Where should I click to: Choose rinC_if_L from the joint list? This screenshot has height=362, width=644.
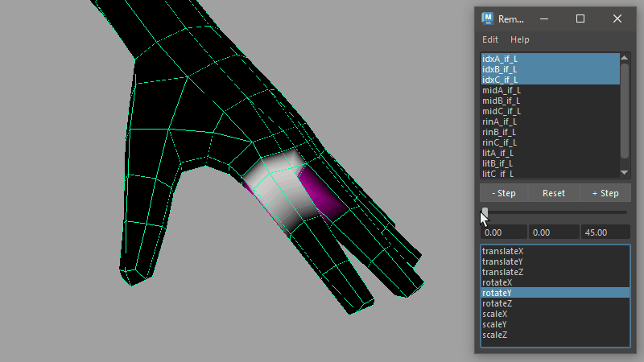tap(500, 142)
